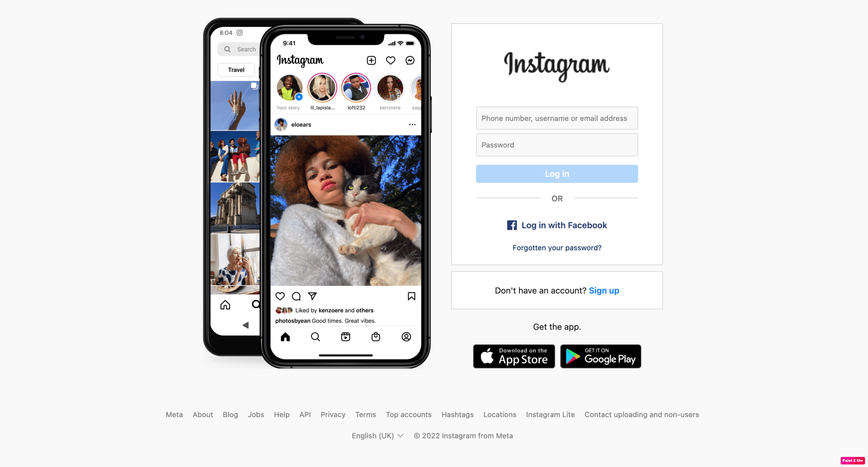Select the phone number input field
This screenshot has height=467, width=868.
tap(557, 118)
